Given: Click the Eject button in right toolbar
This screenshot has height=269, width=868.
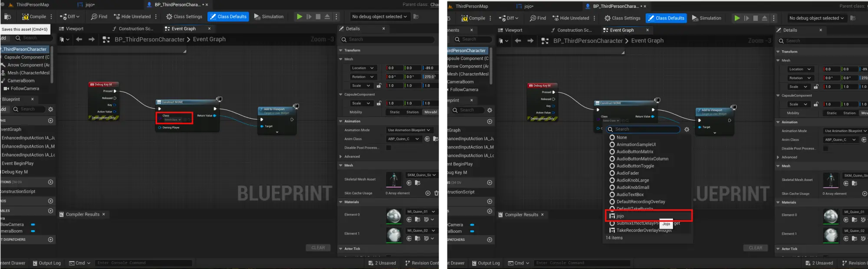Looking at the screenshot, I should [765, 18].
